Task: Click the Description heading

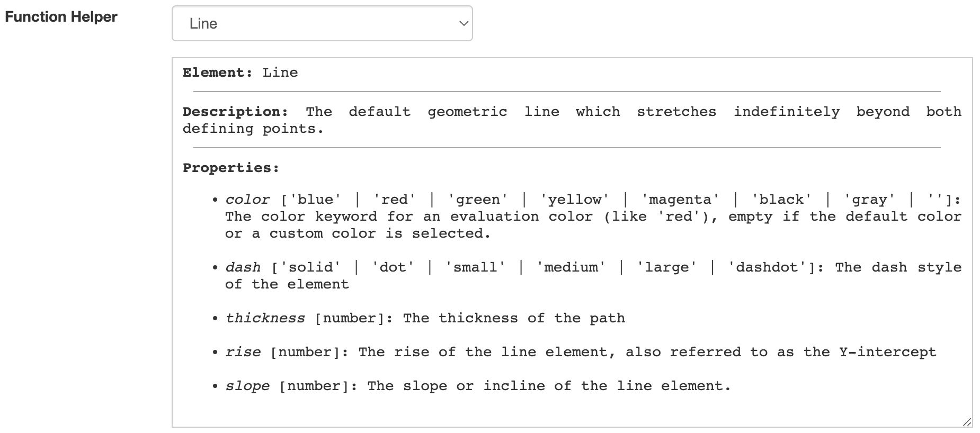Action: [x=235, y=111]
